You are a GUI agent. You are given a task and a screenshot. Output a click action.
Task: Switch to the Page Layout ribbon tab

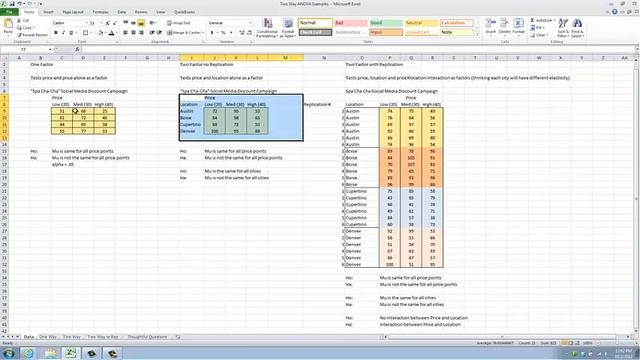(73, 12)
